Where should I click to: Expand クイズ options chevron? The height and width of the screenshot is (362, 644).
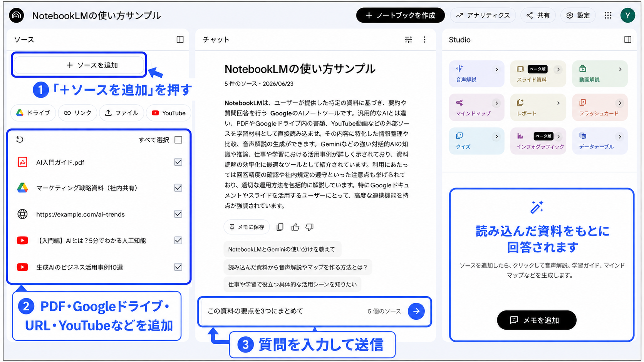tap(496, 137)
